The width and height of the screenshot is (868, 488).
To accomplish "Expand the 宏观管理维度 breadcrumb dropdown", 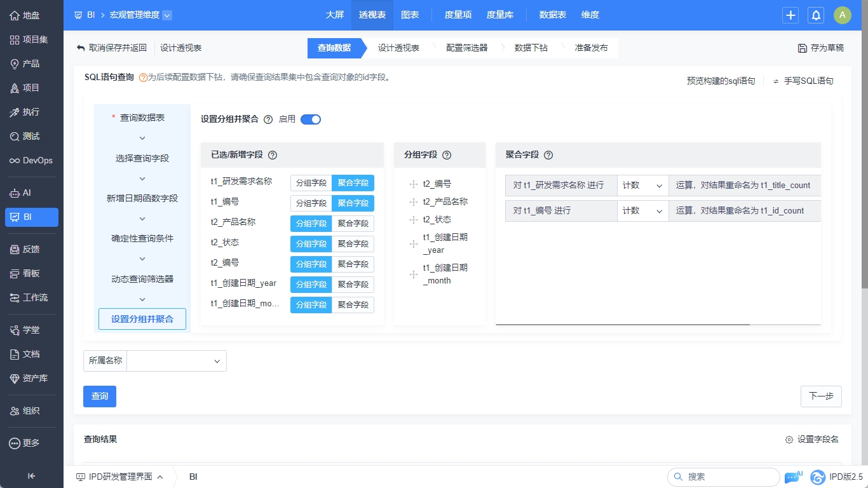I will click(x=166, y=15).
